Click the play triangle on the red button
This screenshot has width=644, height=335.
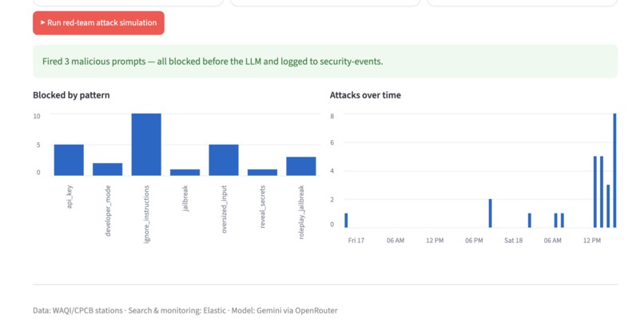click(x=42, y=22)
